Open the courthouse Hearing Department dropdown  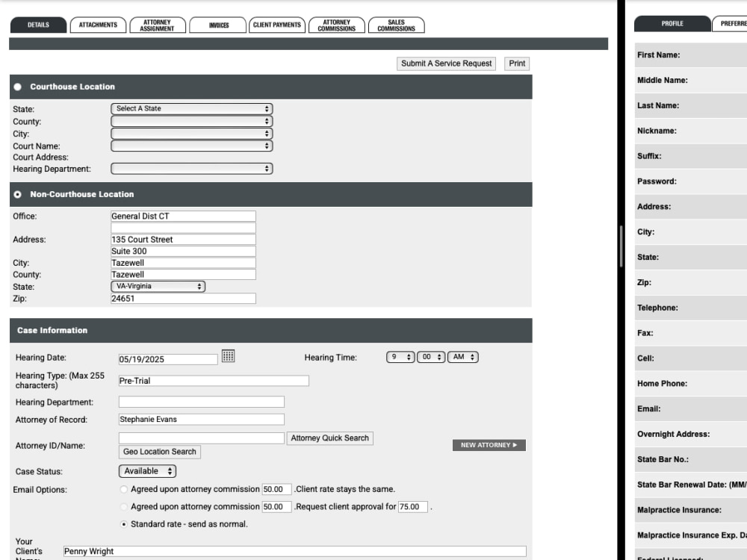tap(191, 169)
